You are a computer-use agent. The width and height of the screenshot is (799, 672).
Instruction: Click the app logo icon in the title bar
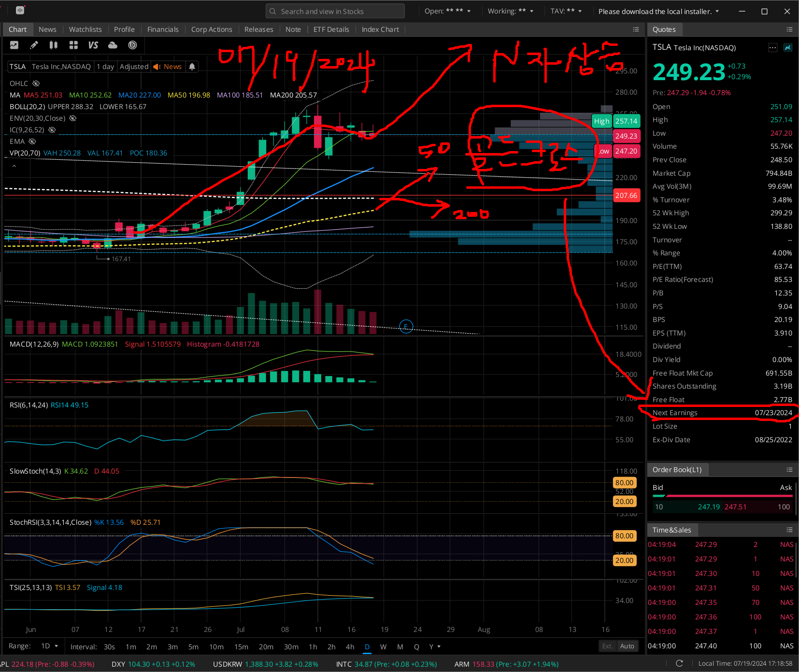point(20,10)
